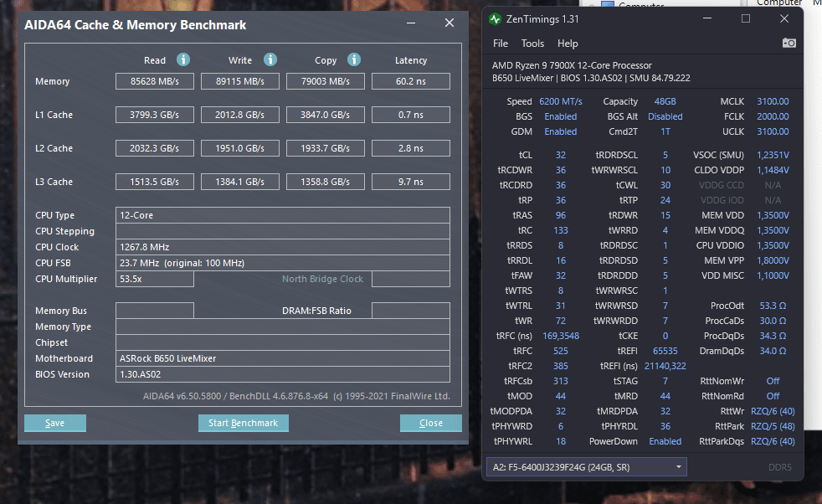Click the Read info icon in AIDA64
The height and width of the screenshot is (504, 822).
[x=183, y=59]
